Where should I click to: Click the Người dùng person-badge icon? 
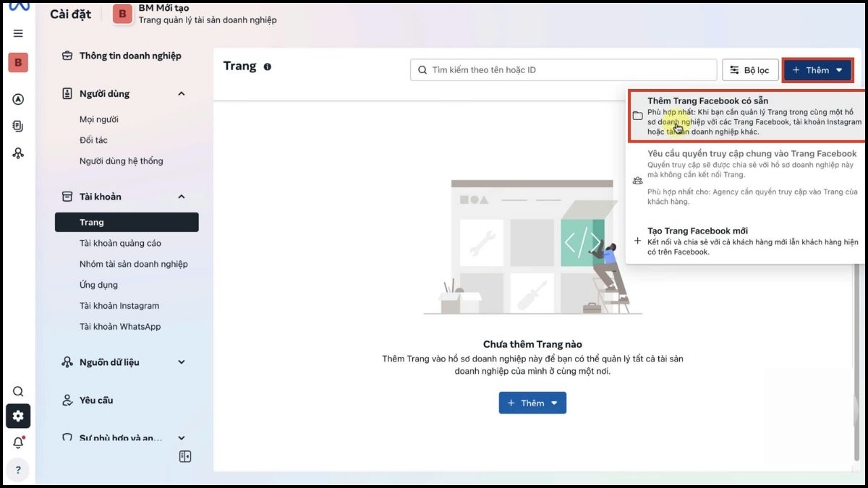67,93
